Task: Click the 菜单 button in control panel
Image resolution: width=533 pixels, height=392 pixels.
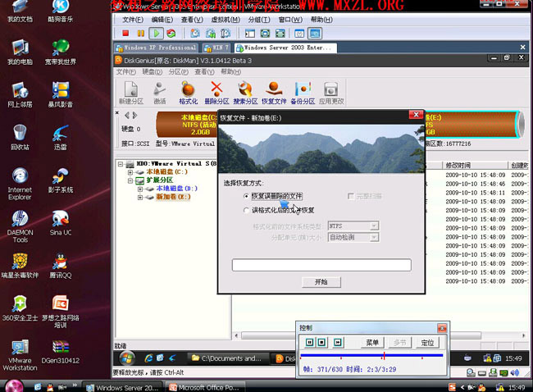Action: coord(372,342)
